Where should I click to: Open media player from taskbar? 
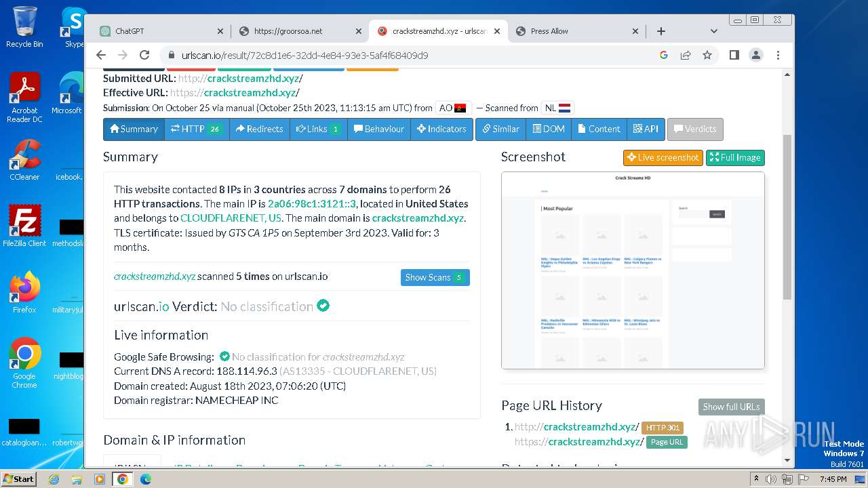(x=100, y=479)
